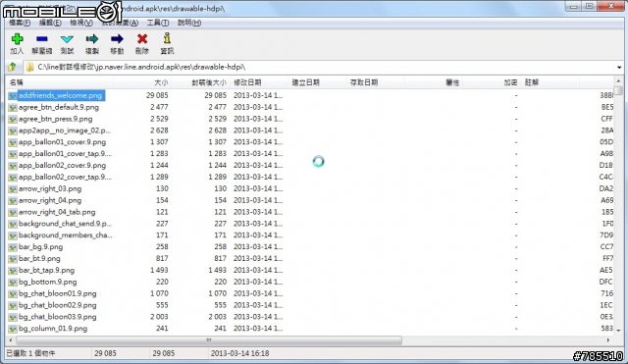Click the Copy (複製) arrow icon

pos(92,39)
